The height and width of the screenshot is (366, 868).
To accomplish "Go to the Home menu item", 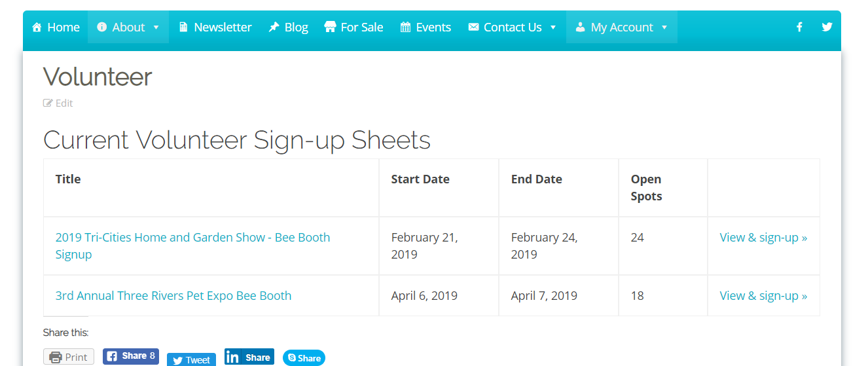I will (x=56, y=27).
